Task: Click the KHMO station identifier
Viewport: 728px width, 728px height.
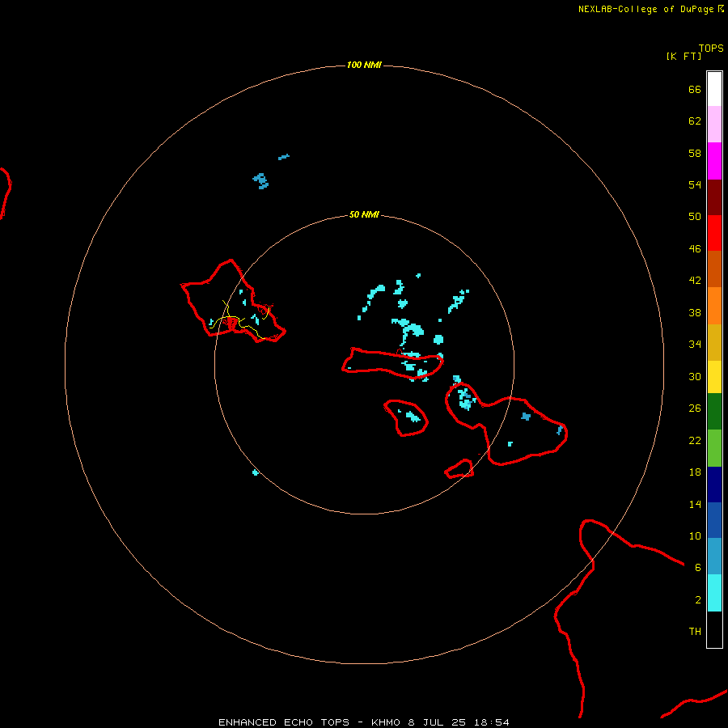Action: 385,722
